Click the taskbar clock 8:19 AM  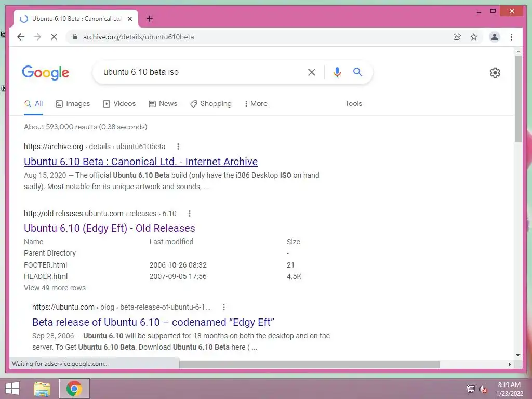click(509, 385)
